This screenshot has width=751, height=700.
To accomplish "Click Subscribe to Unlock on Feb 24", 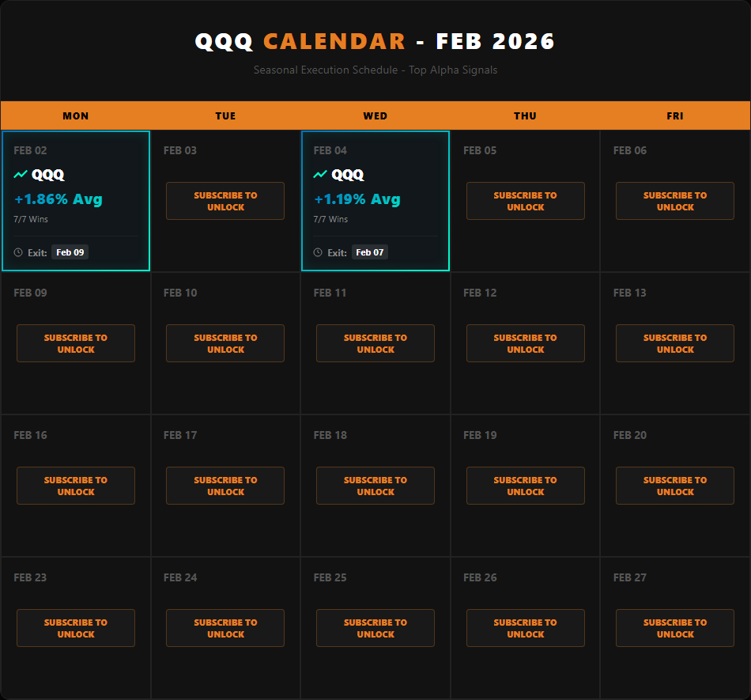I will (x=225, y=628).
